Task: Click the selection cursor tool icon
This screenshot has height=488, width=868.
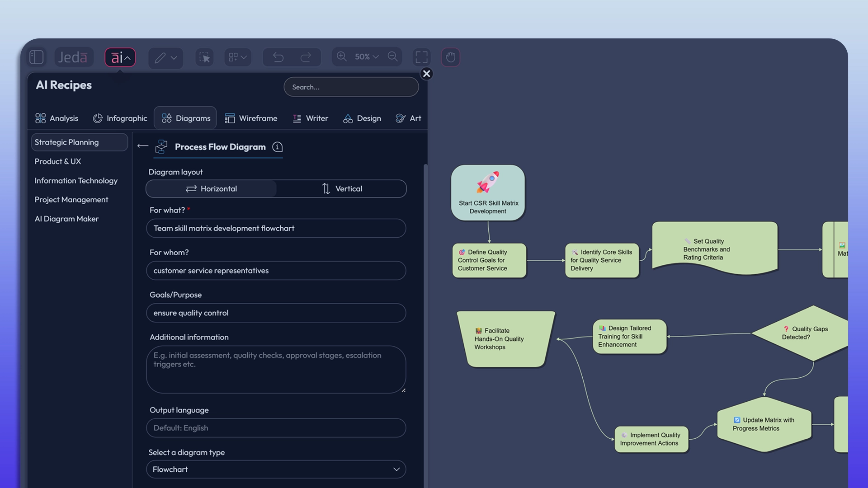Action: [205, 57]
